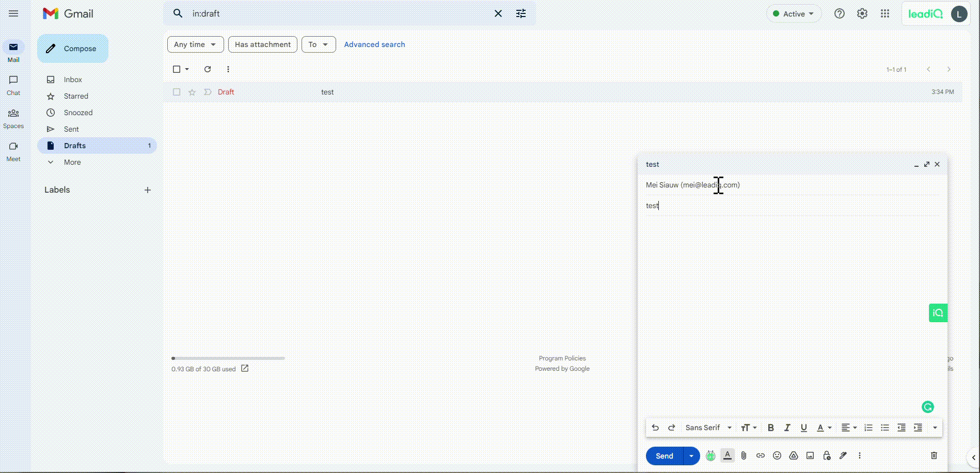980x473 pixels.
Task: Click the insert photo icon
Action: [x=810, y=455]
